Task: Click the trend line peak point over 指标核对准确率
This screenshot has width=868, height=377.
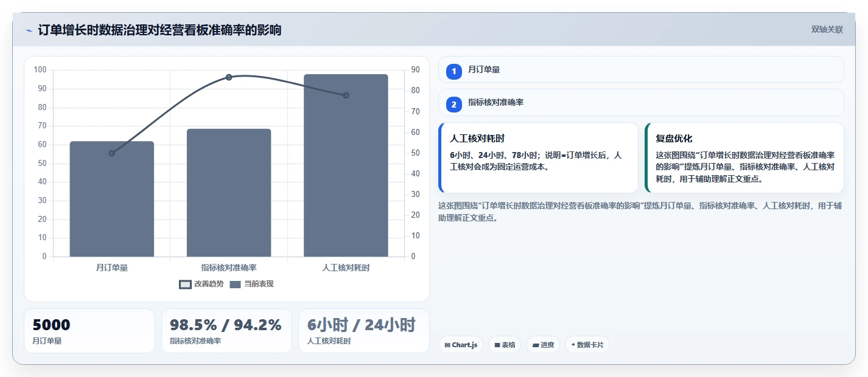Action: coord(229,77)
